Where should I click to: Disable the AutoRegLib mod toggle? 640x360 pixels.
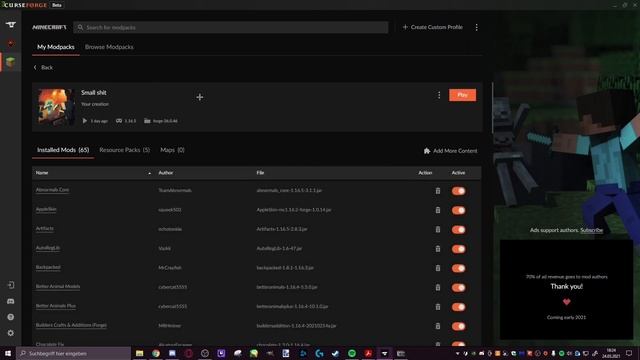(458, 249)
